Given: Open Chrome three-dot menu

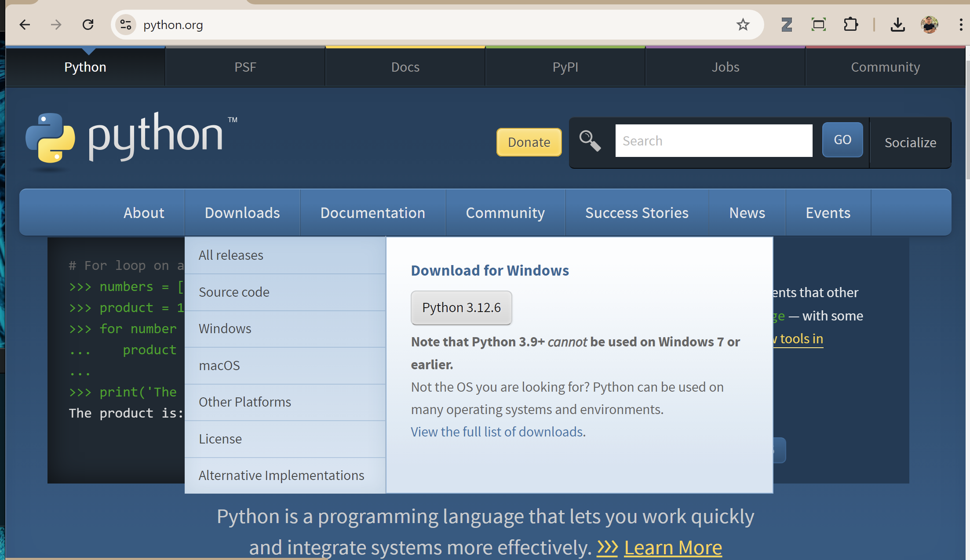Looking at the screenshot, I should point(961,25).
